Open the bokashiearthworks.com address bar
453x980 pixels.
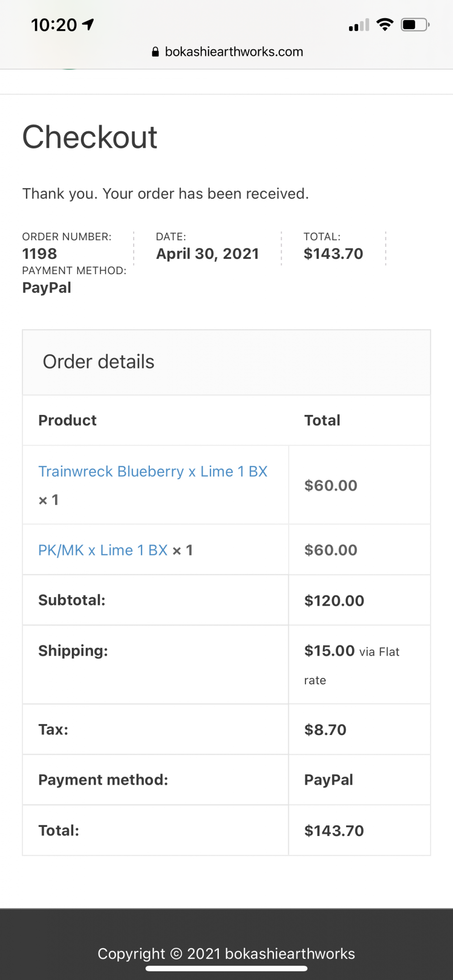(x=234, y=52)
